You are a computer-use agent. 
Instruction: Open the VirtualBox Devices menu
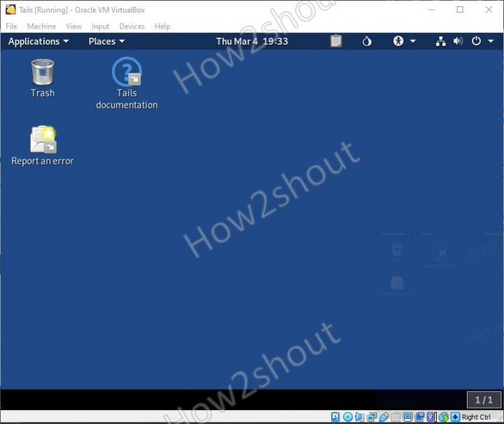click(x=132, y=27)
